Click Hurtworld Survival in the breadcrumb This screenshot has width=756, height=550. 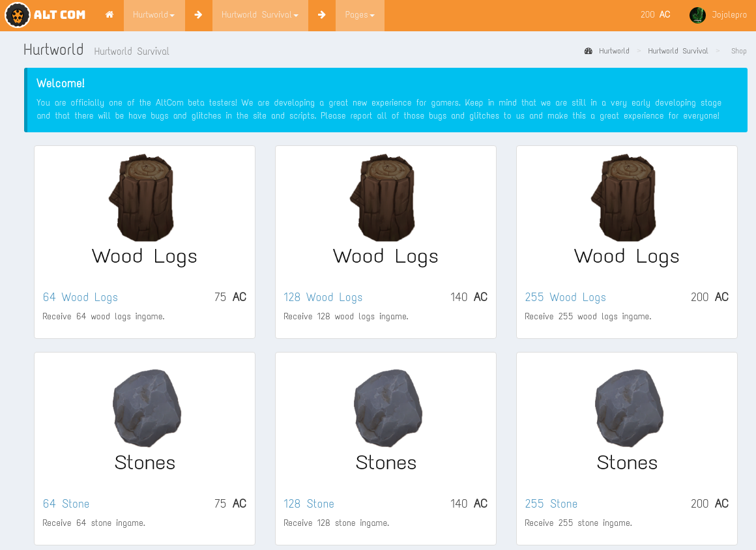(x=678, y=51)
